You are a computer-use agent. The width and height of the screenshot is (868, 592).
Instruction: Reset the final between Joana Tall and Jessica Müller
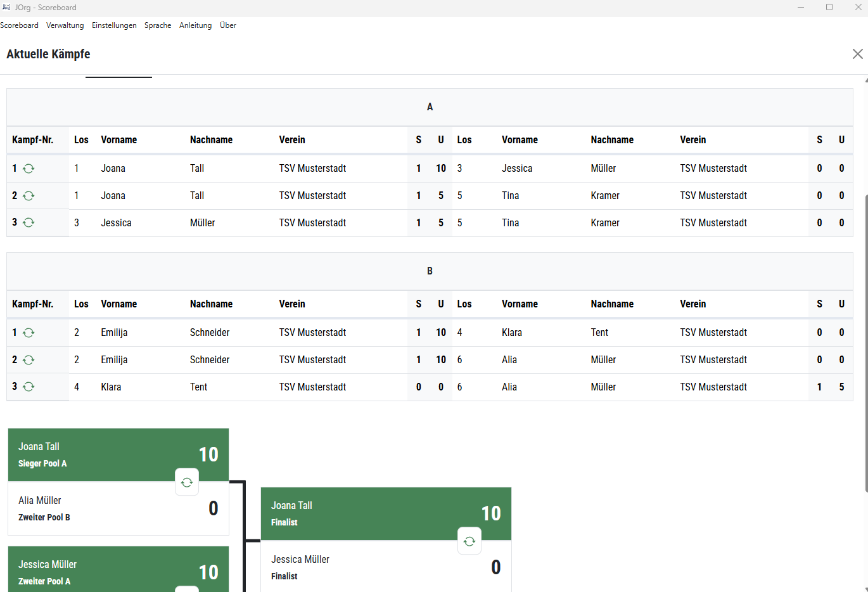pyautogui.click(x=469, y=541)
